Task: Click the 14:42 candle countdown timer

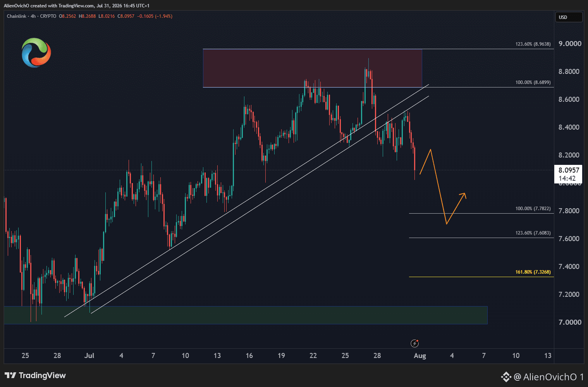Action: coord(567,178)
